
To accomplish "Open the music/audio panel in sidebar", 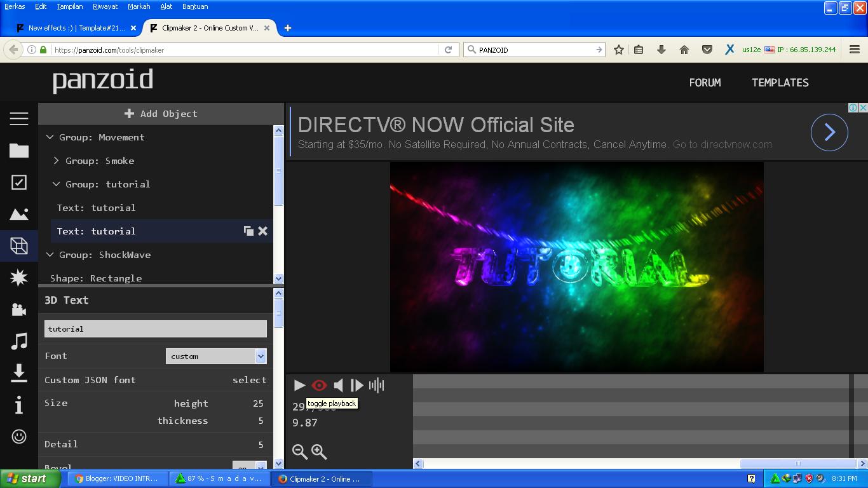I will 19,341.
